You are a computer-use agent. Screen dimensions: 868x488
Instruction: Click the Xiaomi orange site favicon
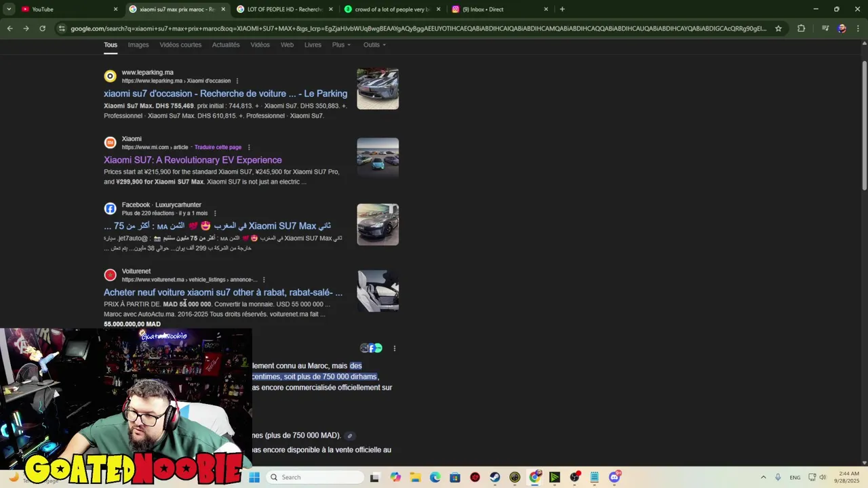(110, 142)
